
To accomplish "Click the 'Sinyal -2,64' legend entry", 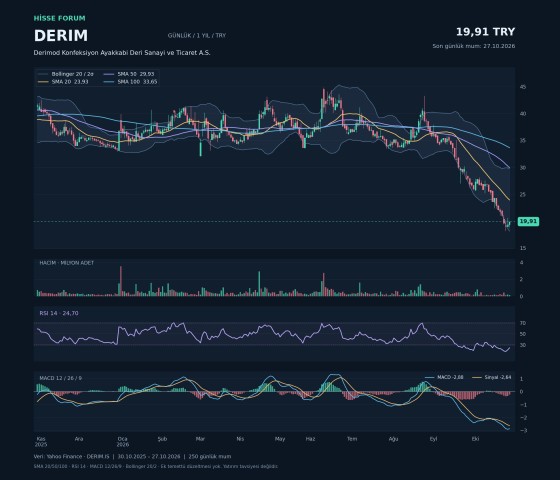I will pyautogui.click(x=492, y=377).
